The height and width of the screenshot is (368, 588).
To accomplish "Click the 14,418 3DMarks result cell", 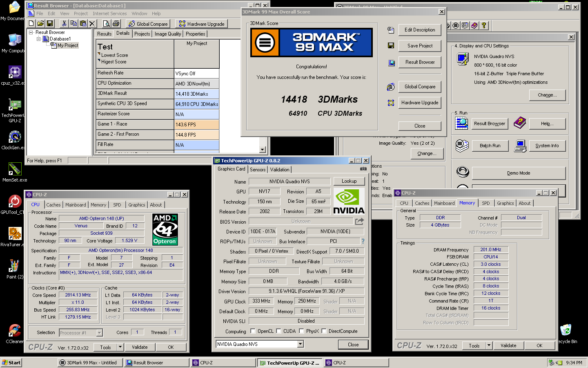I will (x=197, y=94).
